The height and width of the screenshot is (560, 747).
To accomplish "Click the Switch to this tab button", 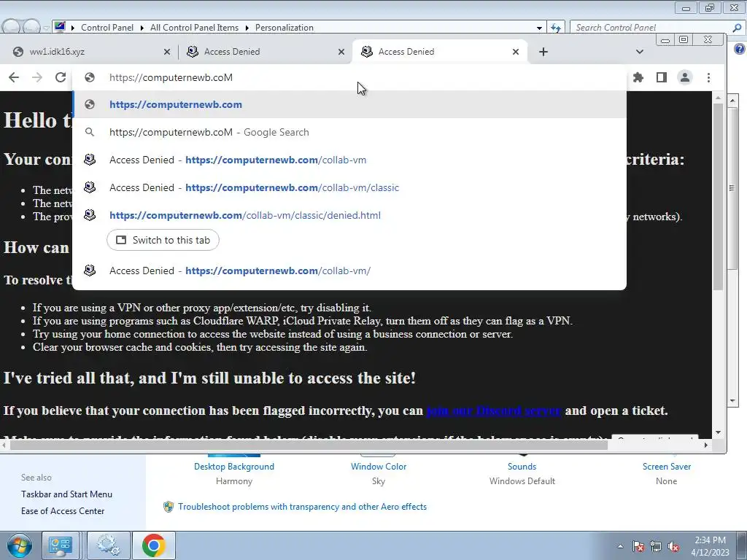I will pos(163,240).
